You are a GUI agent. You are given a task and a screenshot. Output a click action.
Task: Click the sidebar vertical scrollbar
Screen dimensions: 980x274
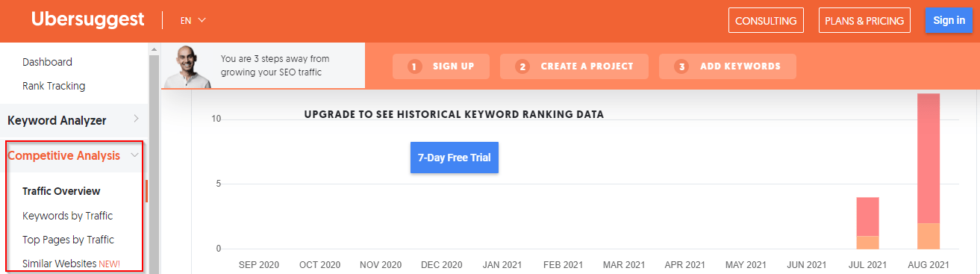click(x=155, y=159)
